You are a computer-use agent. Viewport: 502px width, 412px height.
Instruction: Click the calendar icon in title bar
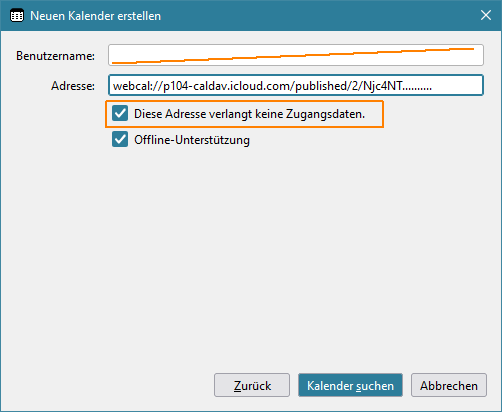(17, 16)
